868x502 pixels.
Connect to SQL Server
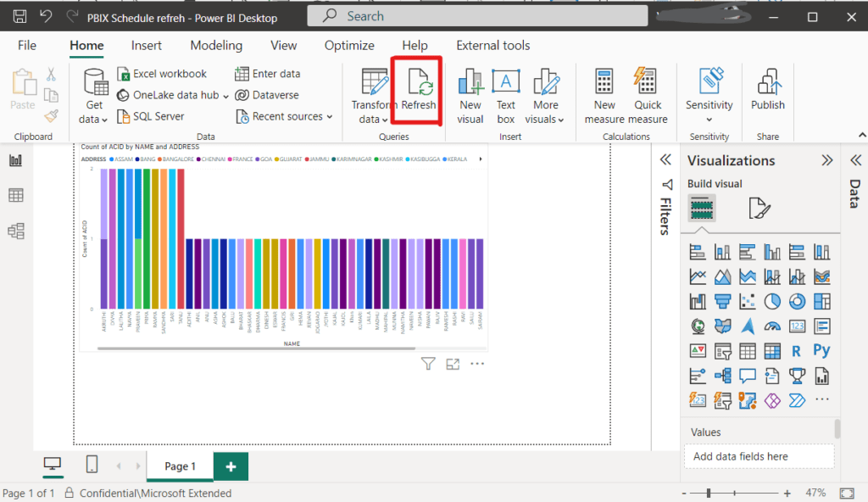tap(151, 116)
